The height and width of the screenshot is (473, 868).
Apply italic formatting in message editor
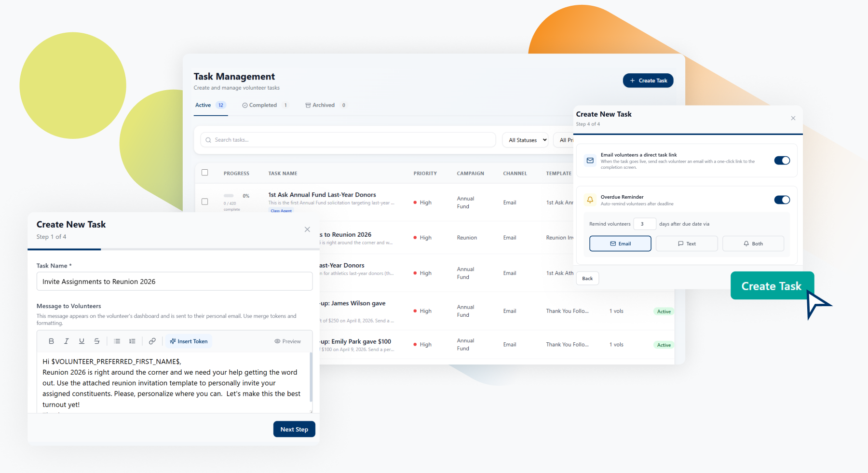(x=66, y=341)
